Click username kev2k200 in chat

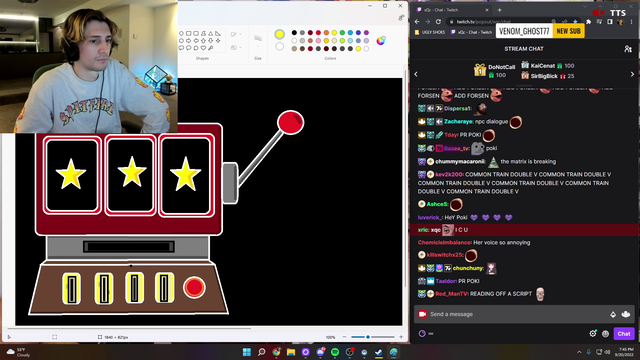point(449,174)
